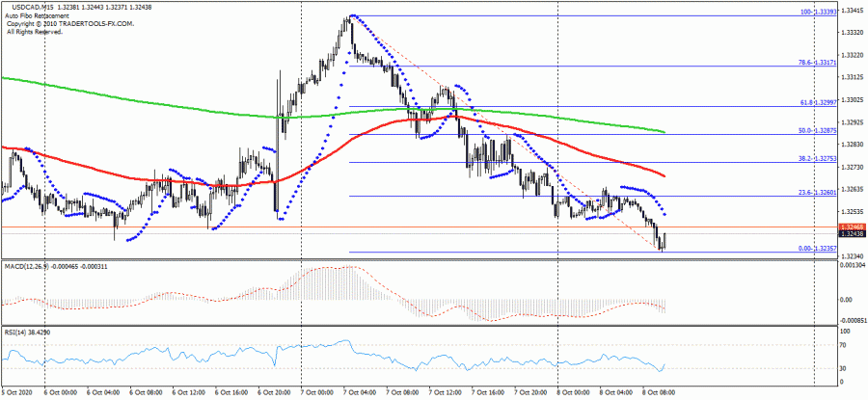The height and width of the screenshot is (400, 868).
Task: Select the 78.6 Fibonacci level label
Action: click(817, 63)
